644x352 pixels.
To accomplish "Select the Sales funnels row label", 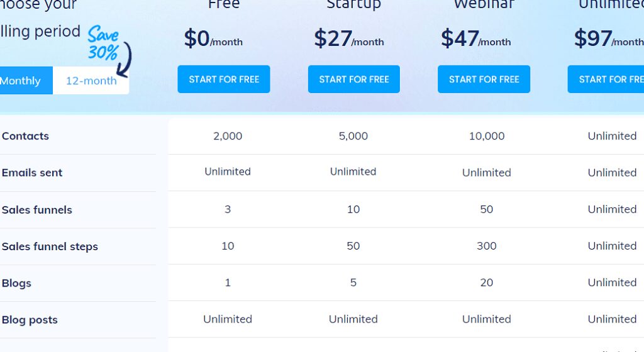I will click(37, 210).
